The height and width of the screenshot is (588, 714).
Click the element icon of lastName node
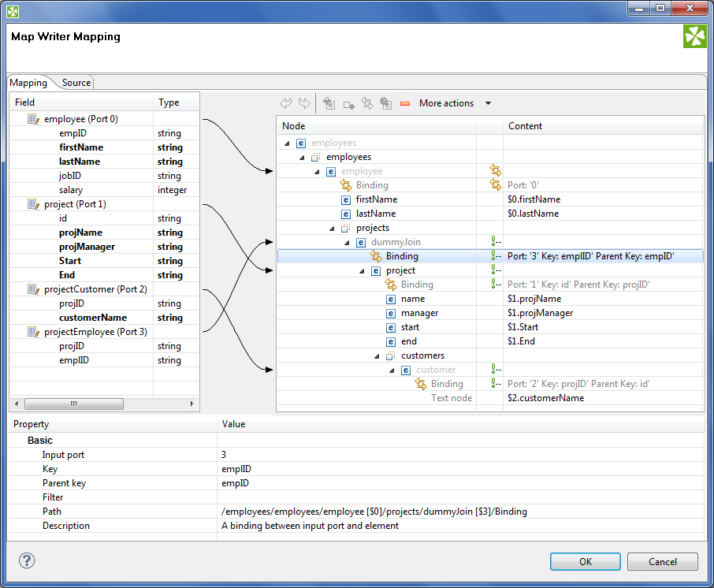click(346, 214)
